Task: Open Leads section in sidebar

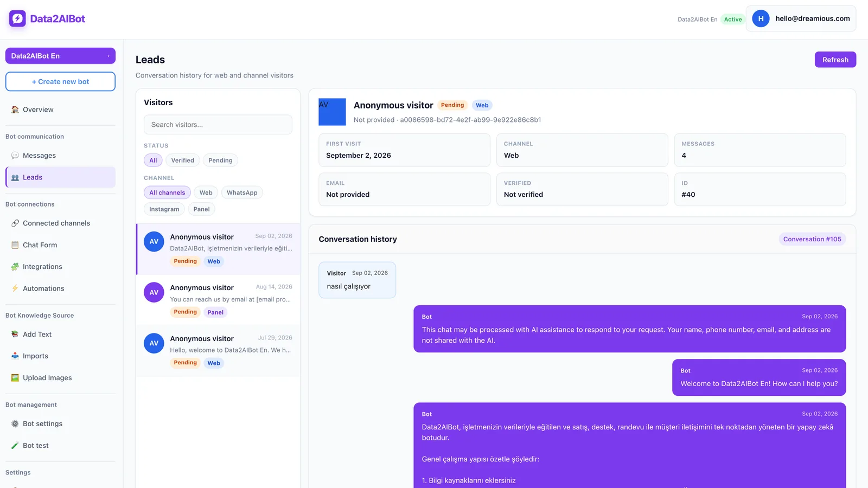Action: (x=60, y=177)
